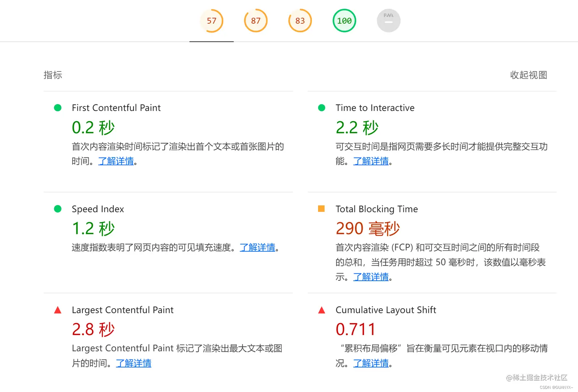The width and height of the screenshot is (578, 392).
Task: Click green status dot beside Speed Index
Action: [58, 209]
